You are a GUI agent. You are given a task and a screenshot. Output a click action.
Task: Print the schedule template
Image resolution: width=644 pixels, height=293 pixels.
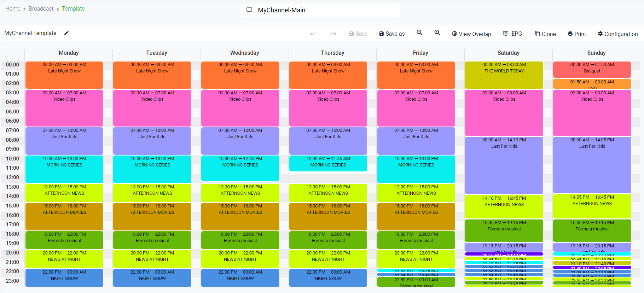click(x=577, y=34)
